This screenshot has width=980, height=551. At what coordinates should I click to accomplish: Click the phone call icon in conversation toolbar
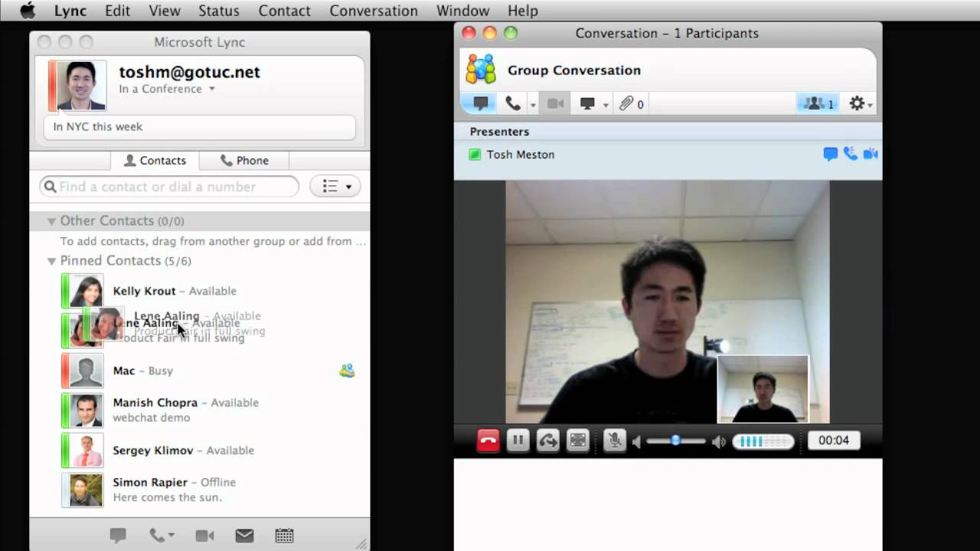[x=513, y=103]
